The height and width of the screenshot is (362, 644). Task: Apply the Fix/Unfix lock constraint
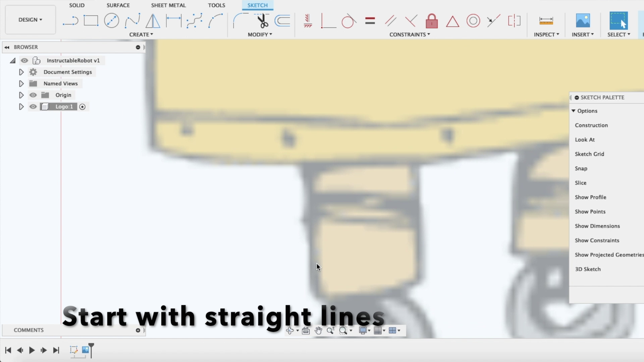click(432, 21)
